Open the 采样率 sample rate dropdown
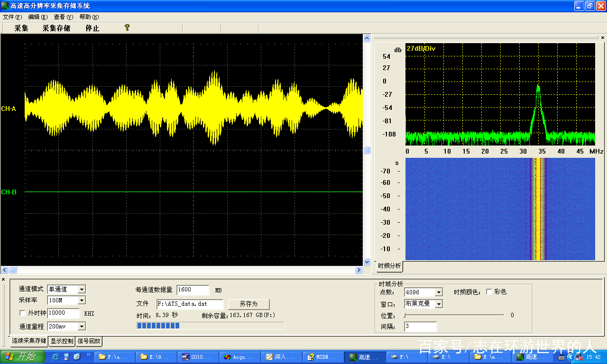This screenshot has width=607, height=364. click(x=82, y=300)
